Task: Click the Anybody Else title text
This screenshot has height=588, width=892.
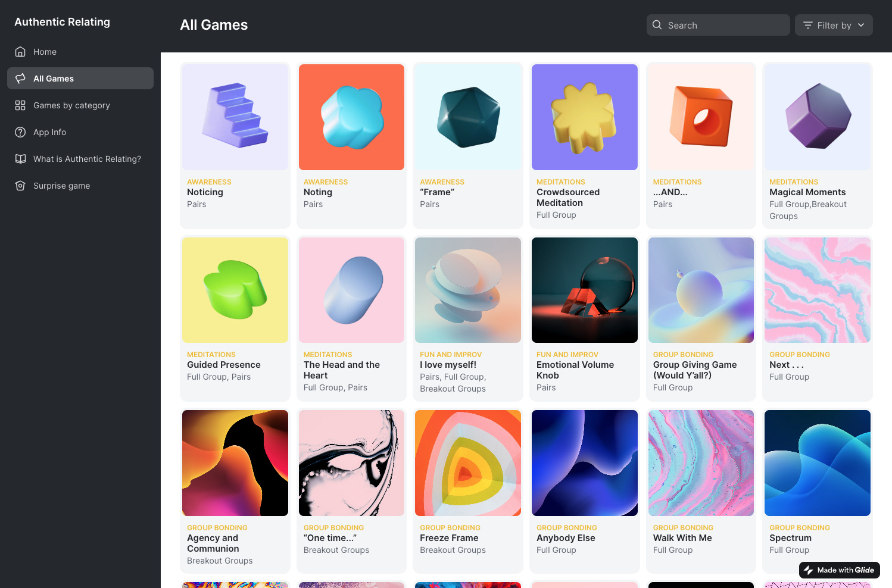Action: point(566,538)
